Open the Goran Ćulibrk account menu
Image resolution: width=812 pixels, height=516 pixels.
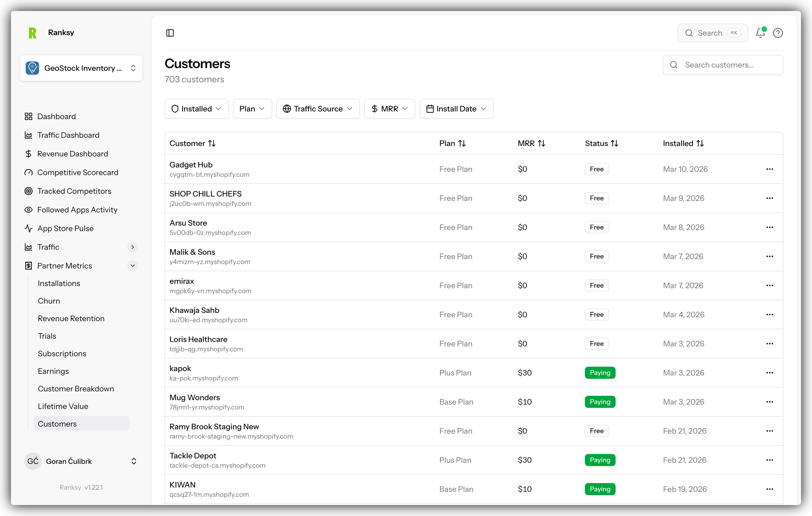coord(81,461)
